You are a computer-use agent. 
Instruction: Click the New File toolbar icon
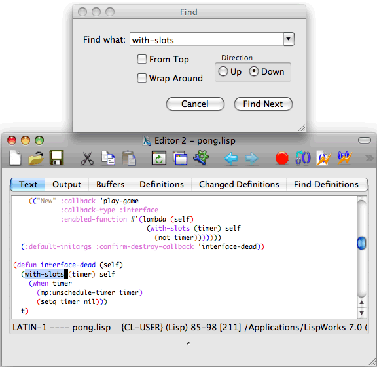(x=15, y=158)
